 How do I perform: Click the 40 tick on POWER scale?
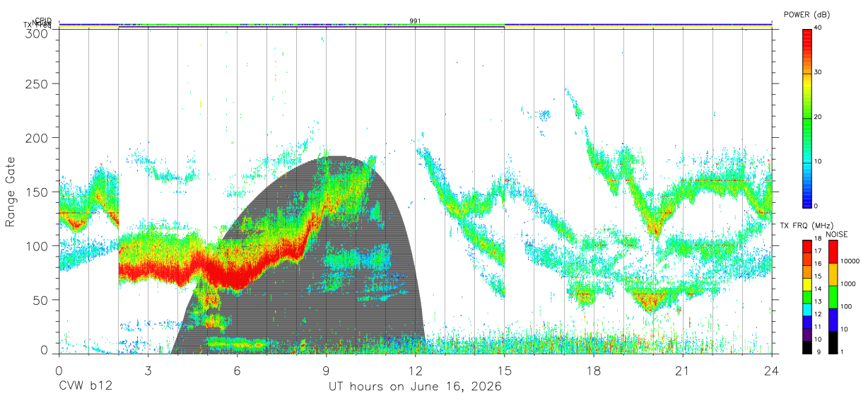[x=818, y=28]
